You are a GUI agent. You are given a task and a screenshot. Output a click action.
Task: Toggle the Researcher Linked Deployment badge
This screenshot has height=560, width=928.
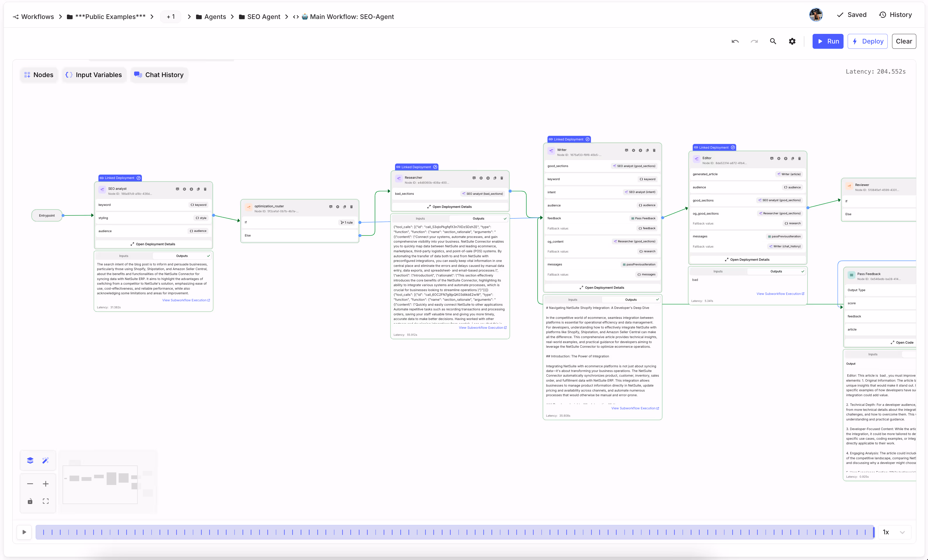[417, 167]
